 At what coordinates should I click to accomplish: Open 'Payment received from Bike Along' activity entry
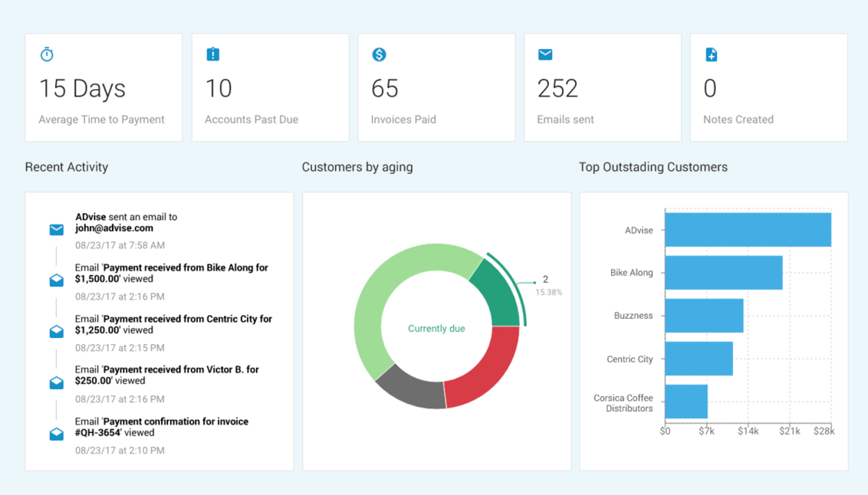(x=172, y=274)
